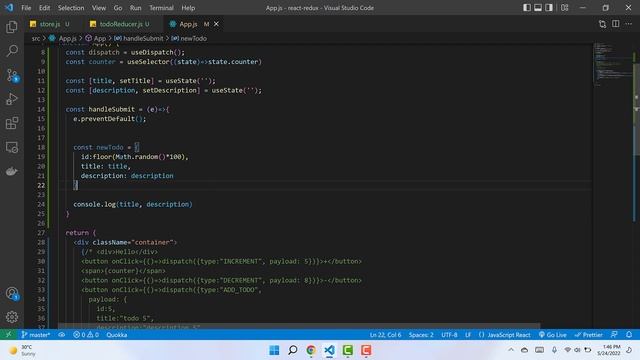Change file encoding via UTF-8

tap(449, 335)
